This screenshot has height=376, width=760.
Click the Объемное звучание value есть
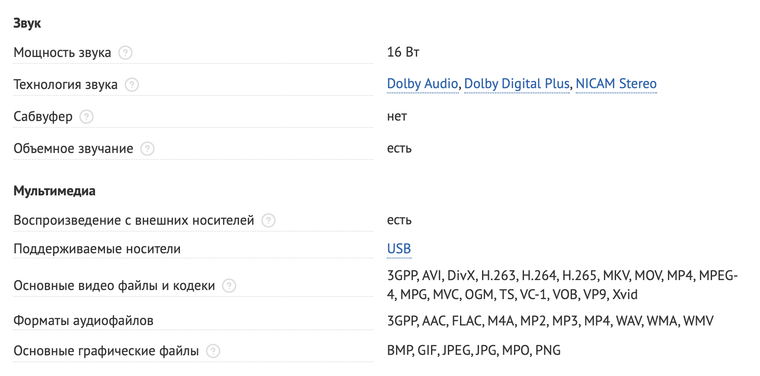tap(399, 148)
